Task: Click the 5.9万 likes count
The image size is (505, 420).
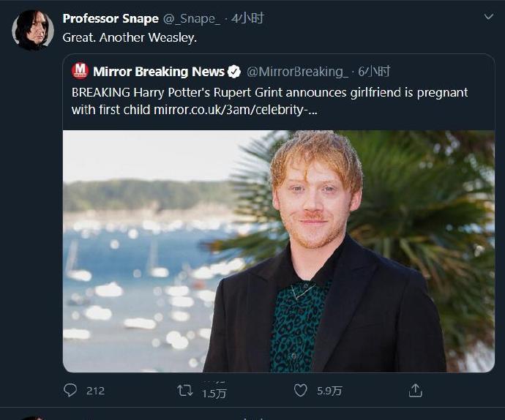Action: [329, 391]
